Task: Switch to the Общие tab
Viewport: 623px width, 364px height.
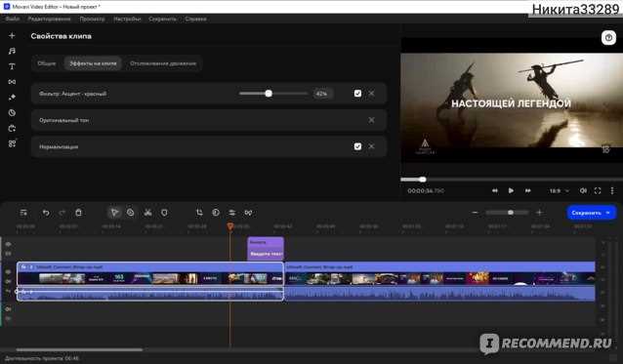Action: coord(47,63)
